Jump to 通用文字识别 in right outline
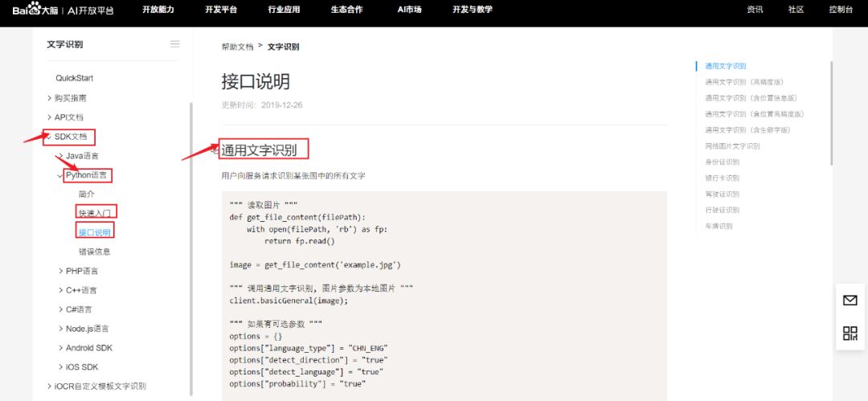 point(726,66)
